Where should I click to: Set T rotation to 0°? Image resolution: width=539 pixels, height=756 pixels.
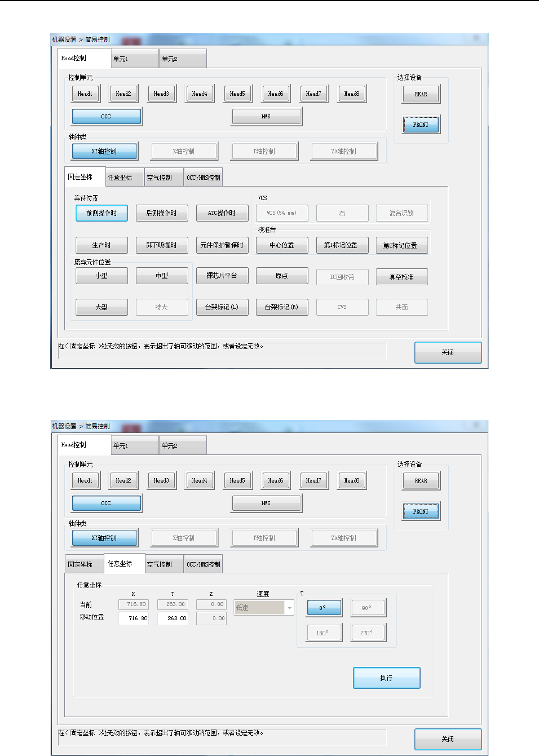tap(324, 608)
